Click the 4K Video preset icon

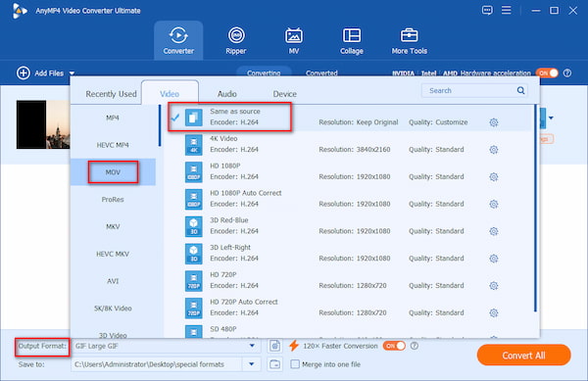click(x=193, y=145)
